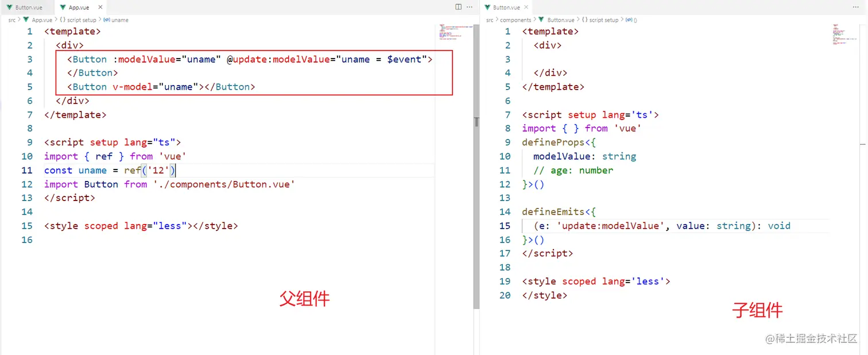Click 'script setup' breadcrumb in right editor

point(604,20)
